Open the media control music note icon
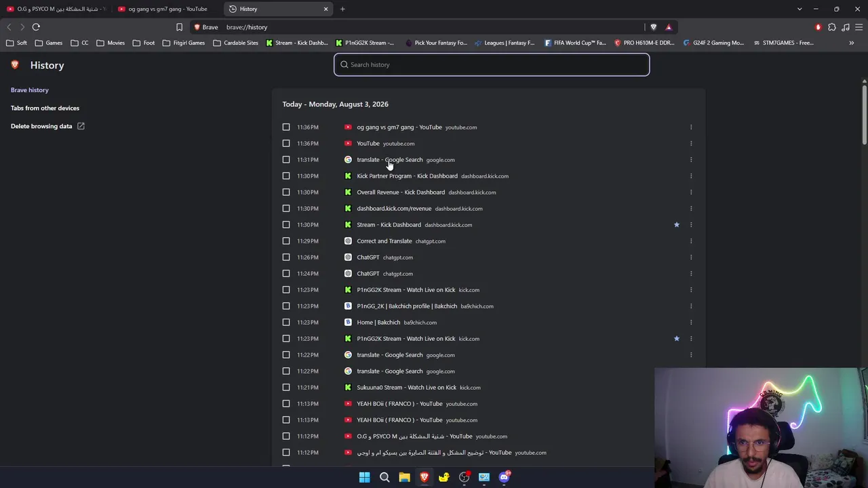This screenshot has width=868, height=488. [846, 27]
